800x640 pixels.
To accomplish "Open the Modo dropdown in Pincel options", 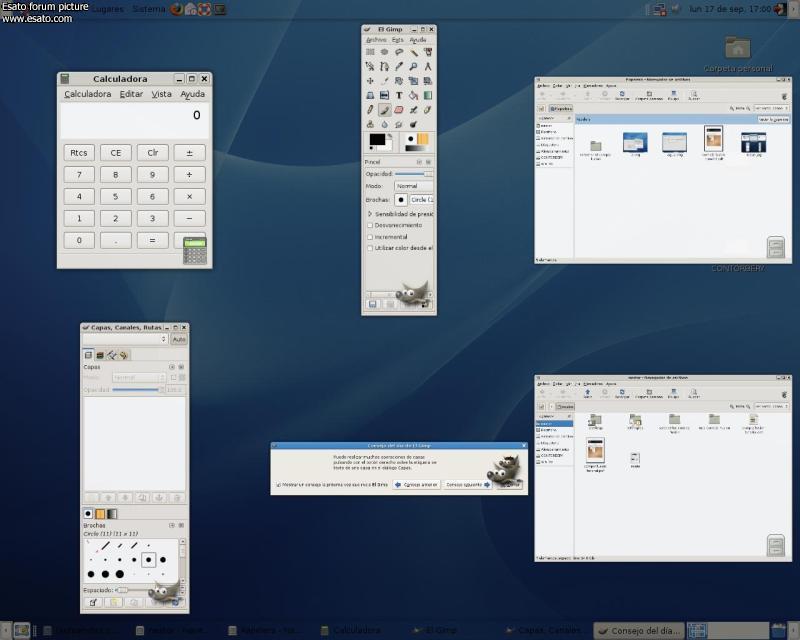I will 412,186.
